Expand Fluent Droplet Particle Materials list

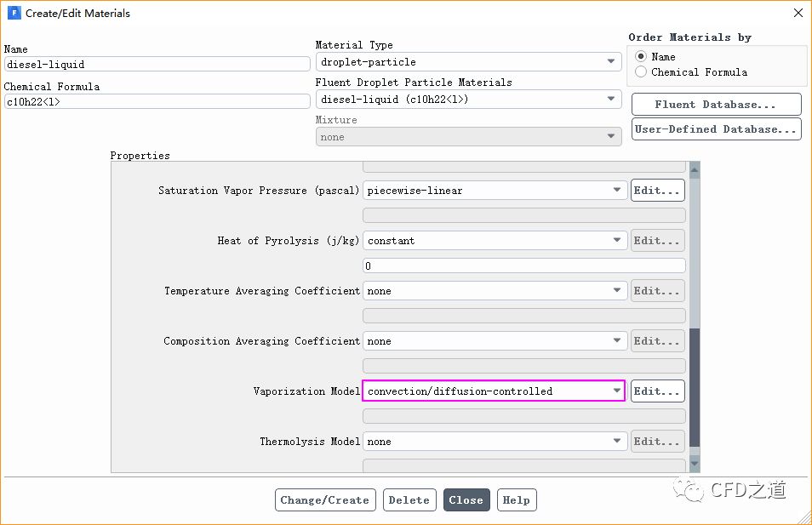point(468,100)
